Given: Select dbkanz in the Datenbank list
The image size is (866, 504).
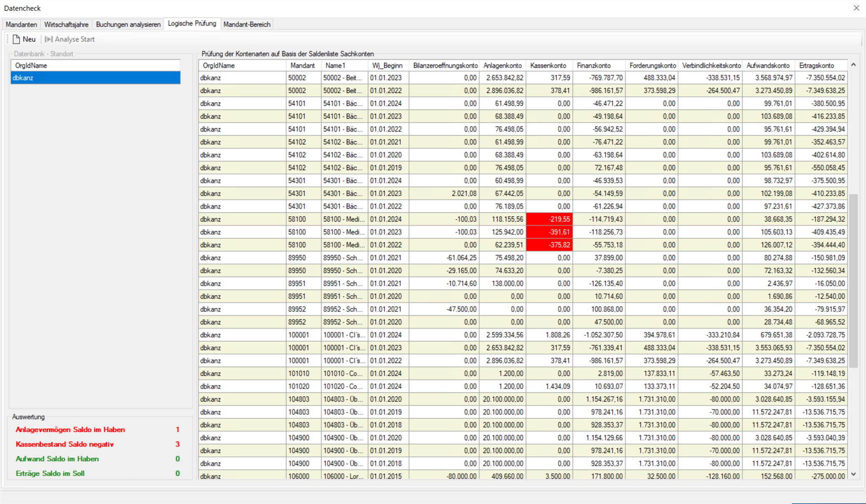Looking at the screenshot, I should [96, 78].
